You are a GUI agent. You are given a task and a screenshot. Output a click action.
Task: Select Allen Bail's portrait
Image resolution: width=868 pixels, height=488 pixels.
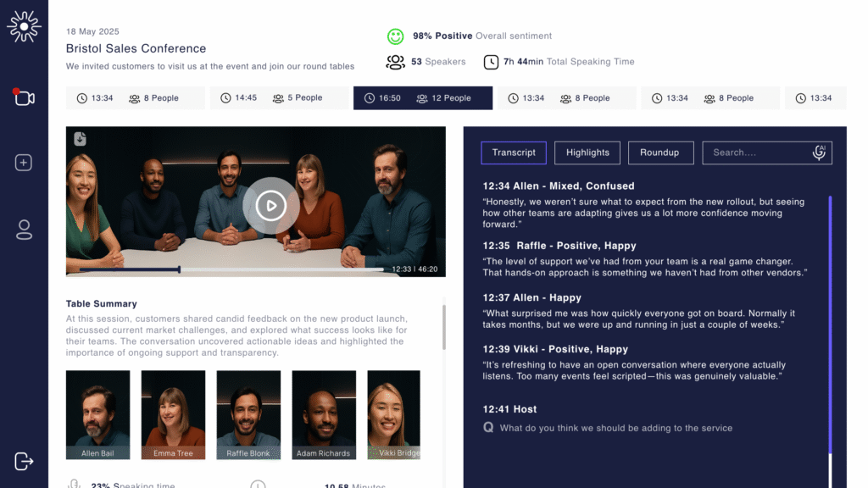coord(98,415)
